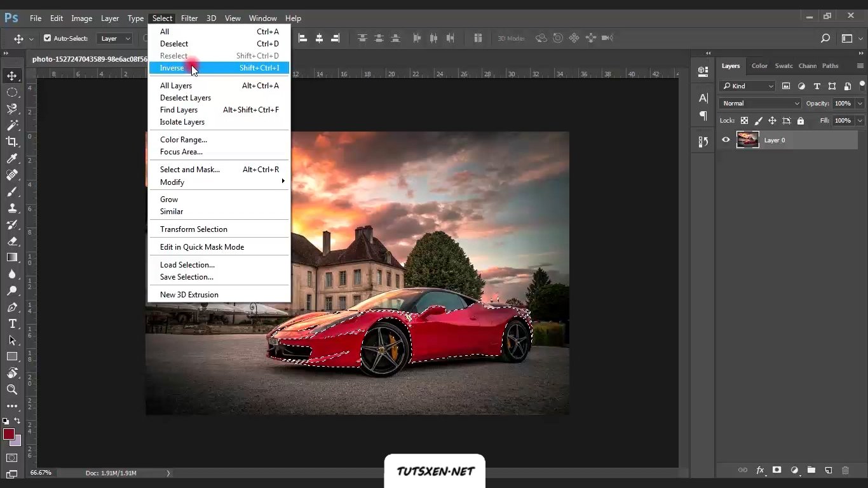Select the Eyedropper tool
868x488 pixels.
pos(12,158)
